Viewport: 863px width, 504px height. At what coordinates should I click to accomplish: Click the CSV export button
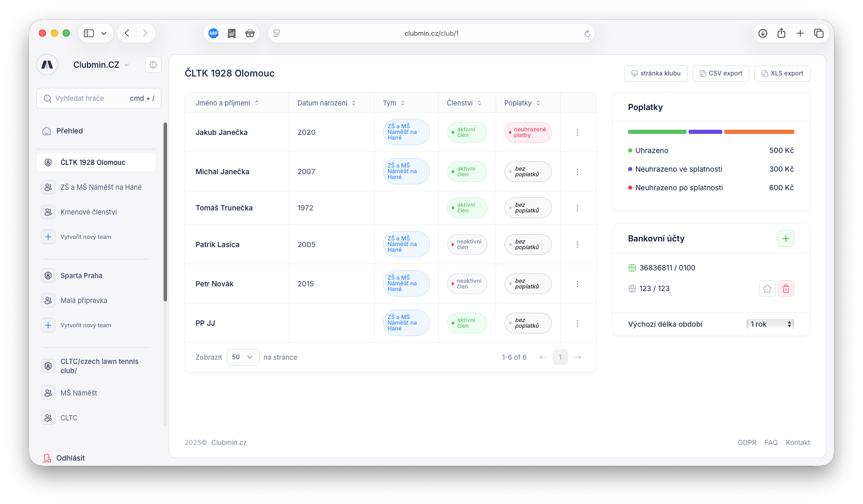(x=721, y=73)
